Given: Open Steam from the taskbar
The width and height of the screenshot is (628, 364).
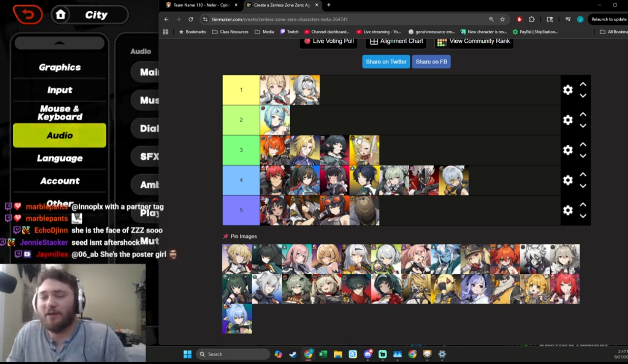Looking at the screenshot, I should click(293, 354).
